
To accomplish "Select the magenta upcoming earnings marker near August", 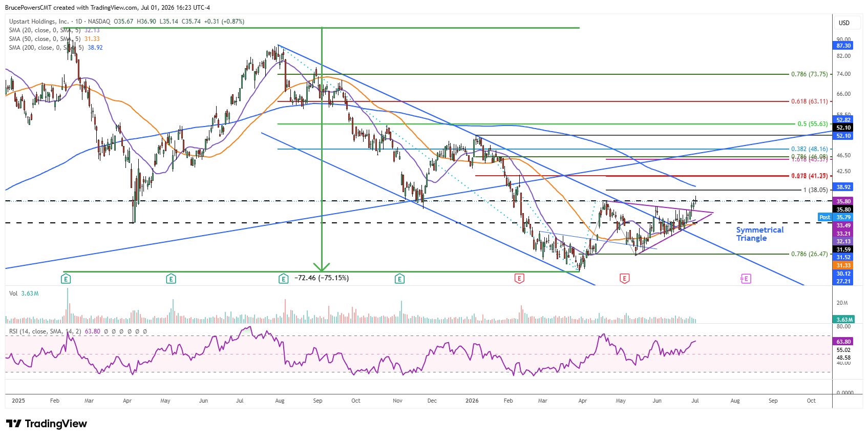I will pyautogui.click(x=746, y=279).
